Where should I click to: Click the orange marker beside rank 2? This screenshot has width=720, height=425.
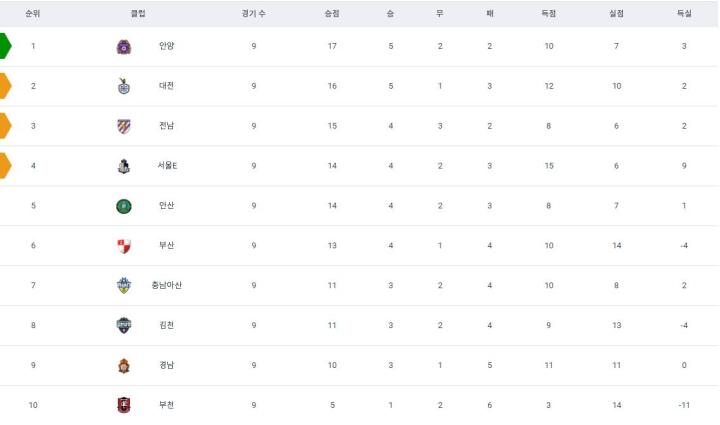click(x=6, y=86)
